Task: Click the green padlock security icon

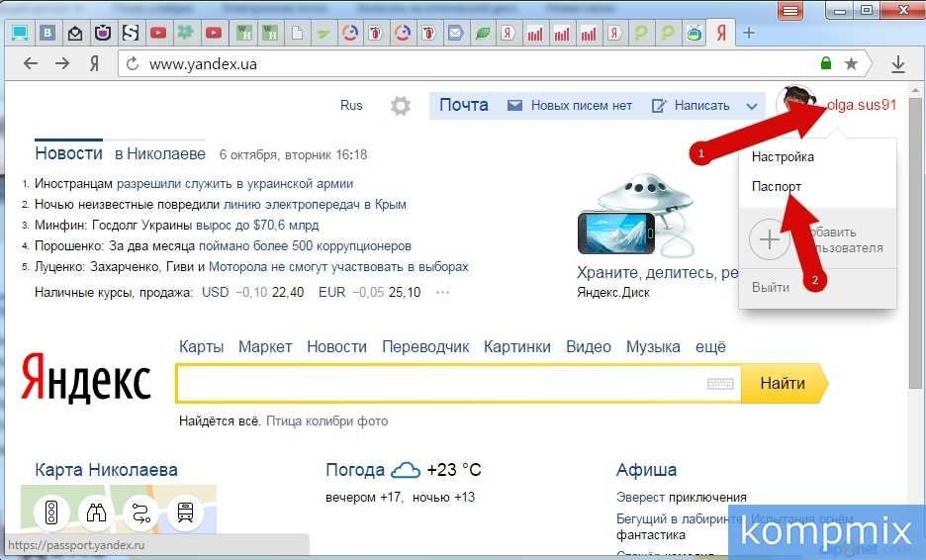Action: pos(826,62)
